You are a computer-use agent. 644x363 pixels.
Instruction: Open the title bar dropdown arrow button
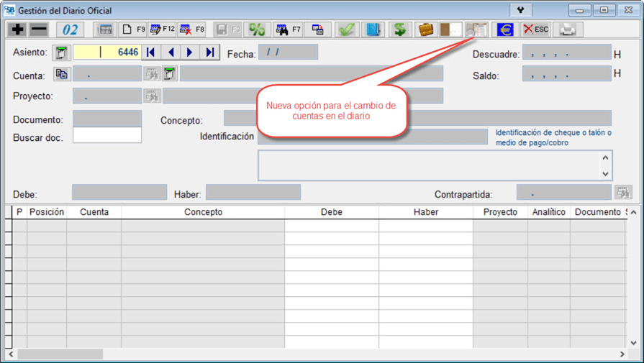(x=520, y=10)
